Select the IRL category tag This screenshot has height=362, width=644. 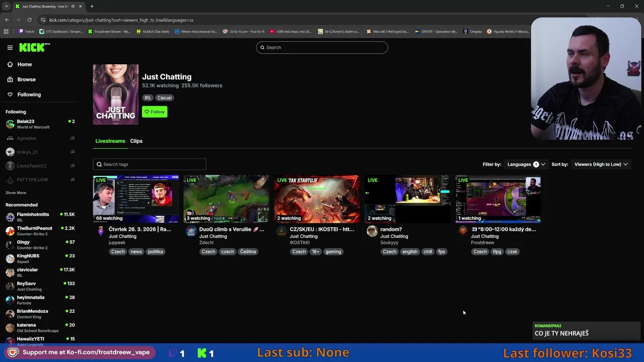[147, 98]
